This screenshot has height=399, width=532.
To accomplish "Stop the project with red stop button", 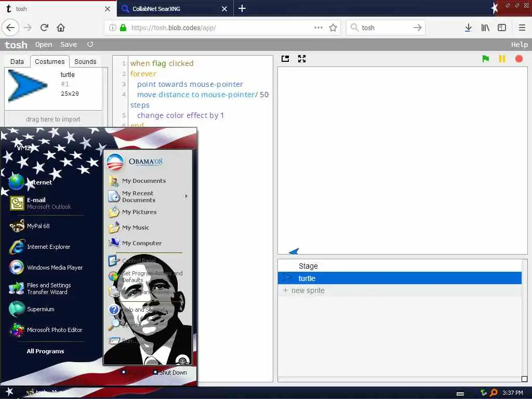I will (x=519, y=59).
